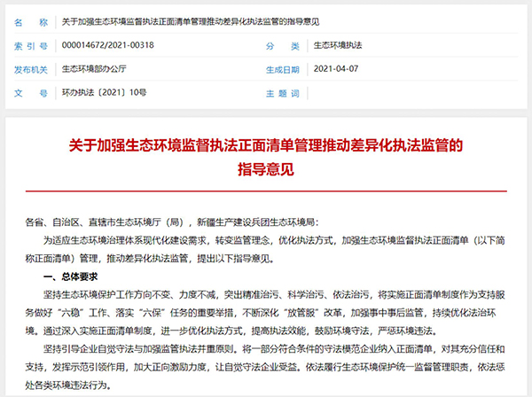Click the 索引号 field label
The height and width of the screenshot is (397, 532).
click(31, 44)
